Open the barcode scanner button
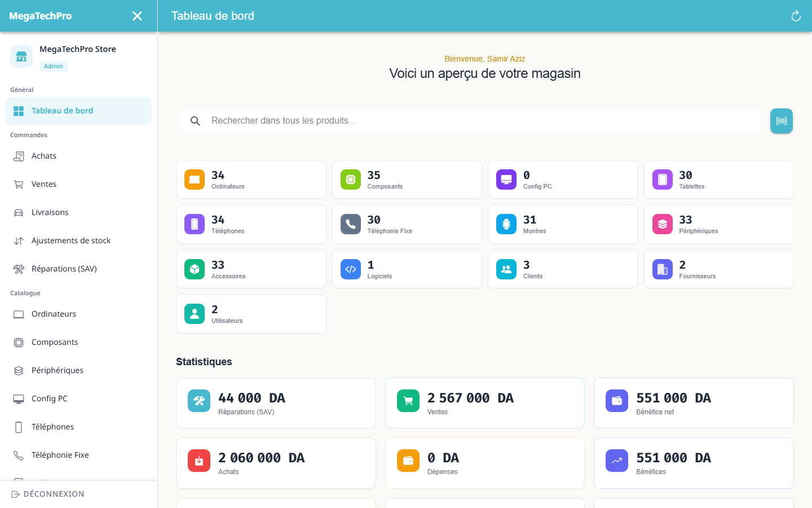This screenshot has width=812, height=508. pos(782,121)
